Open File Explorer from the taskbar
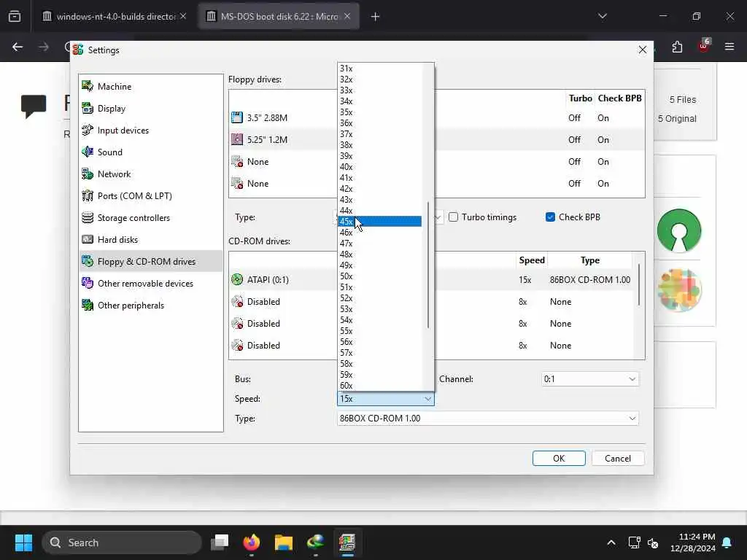The width and height of the screenshot is (747, 560). (284, 542)
